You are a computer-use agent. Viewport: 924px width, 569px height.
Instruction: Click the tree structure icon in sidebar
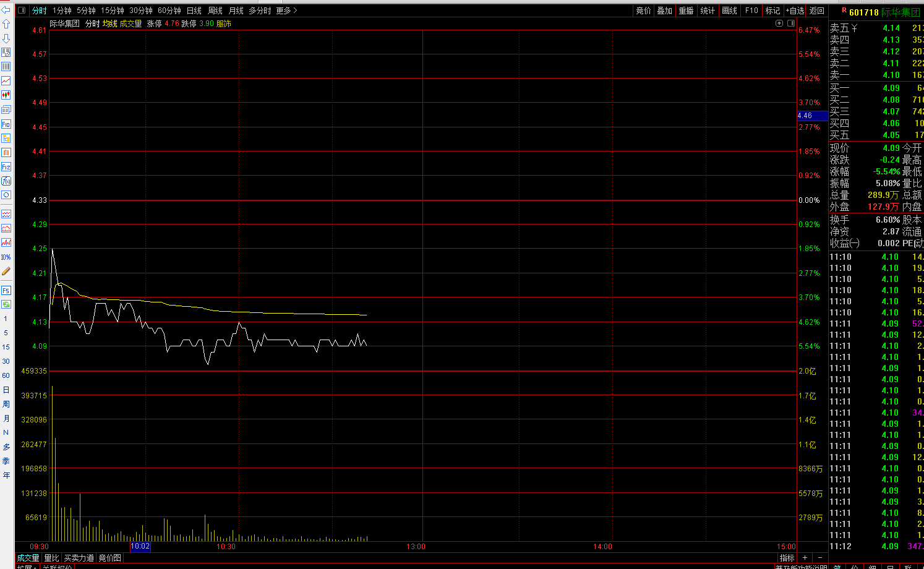coord(6,138)
